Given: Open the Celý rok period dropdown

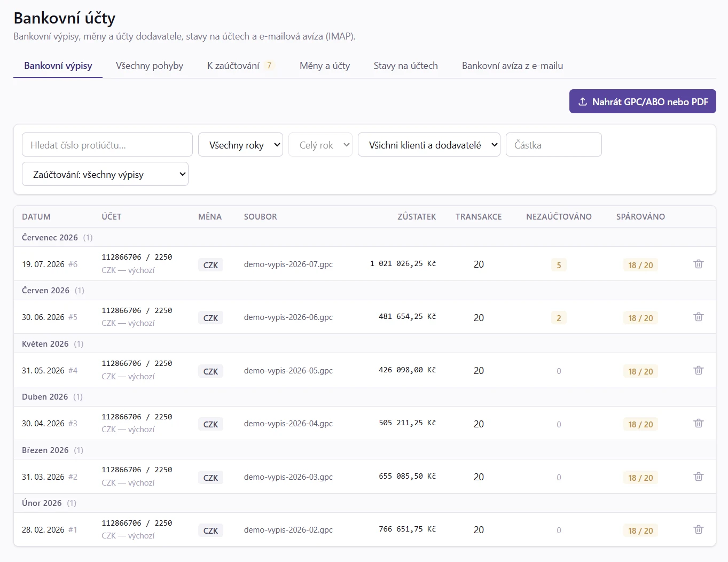Looking at the screenshot, I should point(320,145).
